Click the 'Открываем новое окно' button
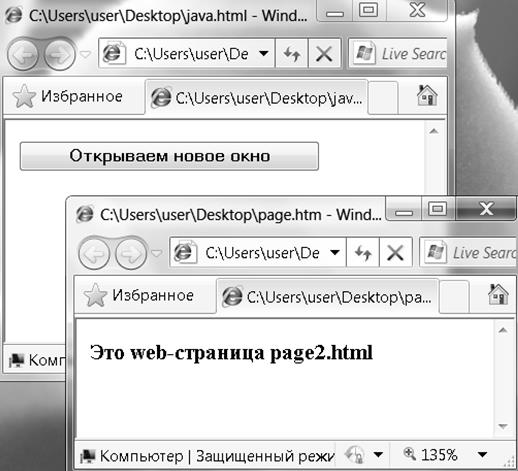 (x=169, y=156)
